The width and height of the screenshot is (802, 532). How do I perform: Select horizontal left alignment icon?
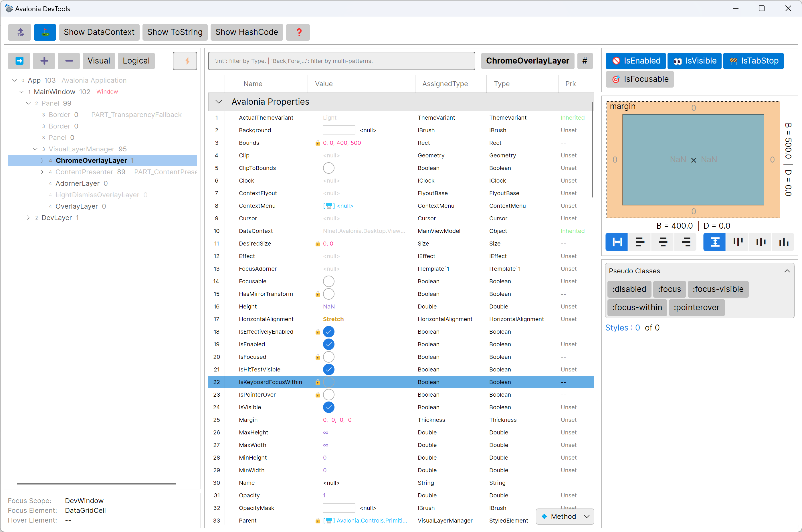pyautogui.click(x=640, y=242)
